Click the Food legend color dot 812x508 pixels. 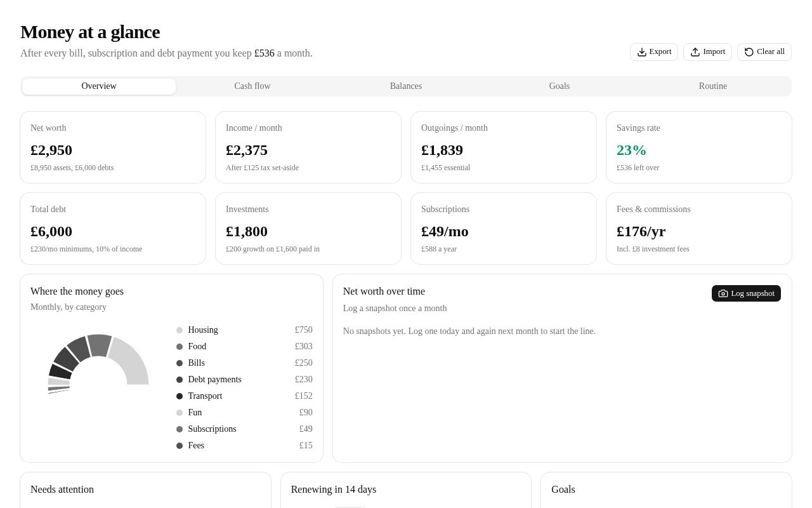(x=180, y=347)
